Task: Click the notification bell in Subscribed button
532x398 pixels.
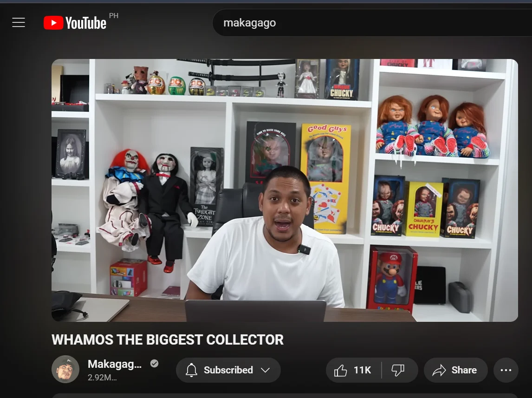Action: pos(191,370)
